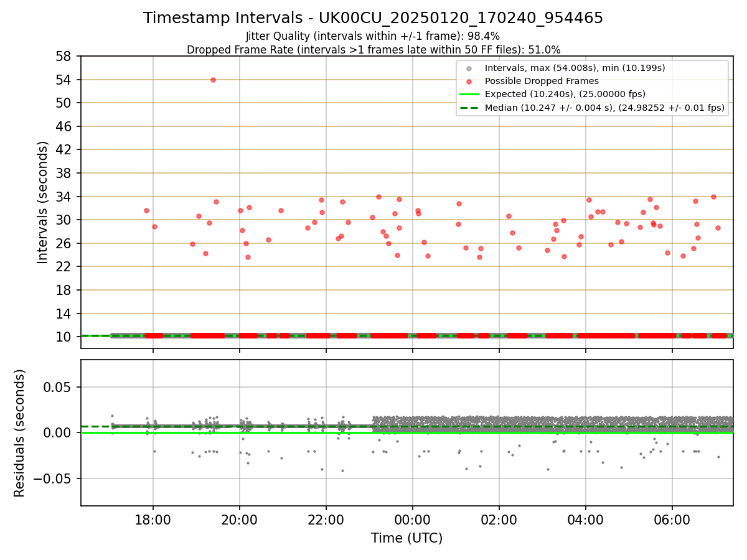The height and width of the screenshot is (560, 747).
Task: Select the 'Intervals, max (54.008s)' legend entry
Action: pos(575,68)
